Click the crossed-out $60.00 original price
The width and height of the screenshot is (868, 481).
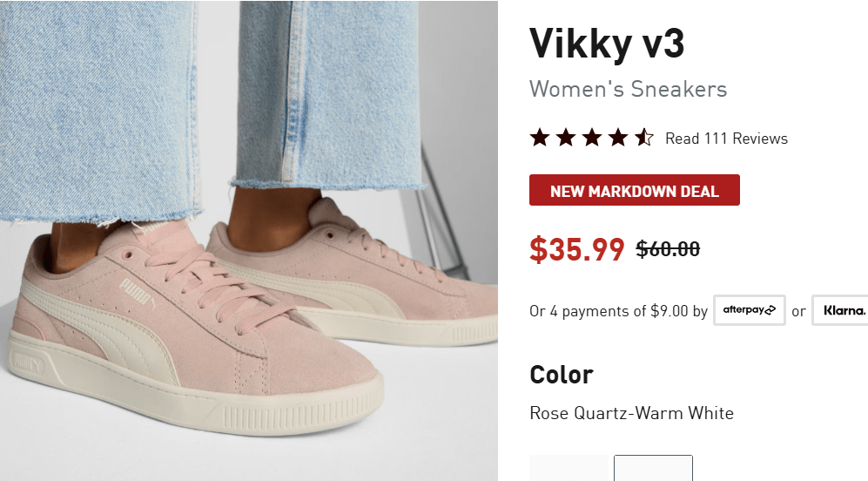668,249
